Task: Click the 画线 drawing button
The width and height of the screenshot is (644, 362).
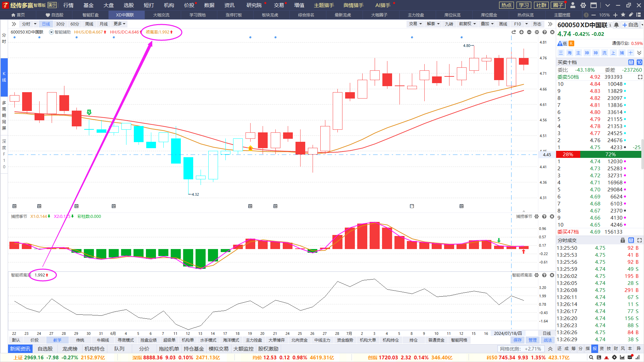Action: click(503, 24)
